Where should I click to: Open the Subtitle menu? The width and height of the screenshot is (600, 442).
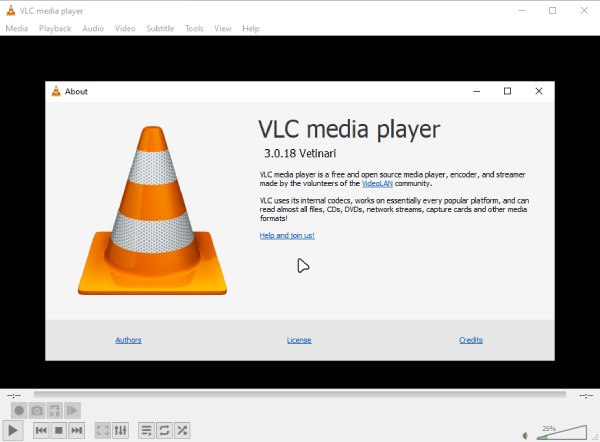point(160,28)
